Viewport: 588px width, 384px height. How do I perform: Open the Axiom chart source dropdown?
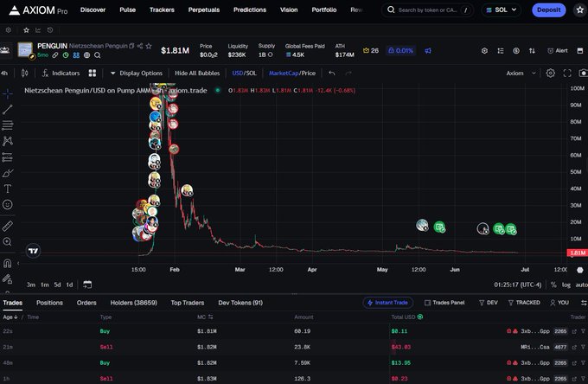pyautogui.click(x=521, y=74)
